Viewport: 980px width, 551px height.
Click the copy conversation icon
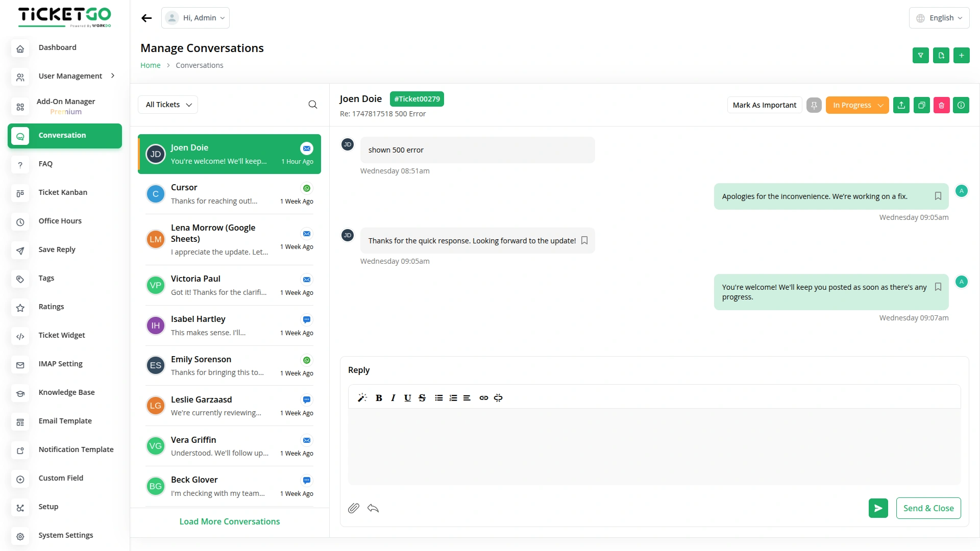click(922, 105)
